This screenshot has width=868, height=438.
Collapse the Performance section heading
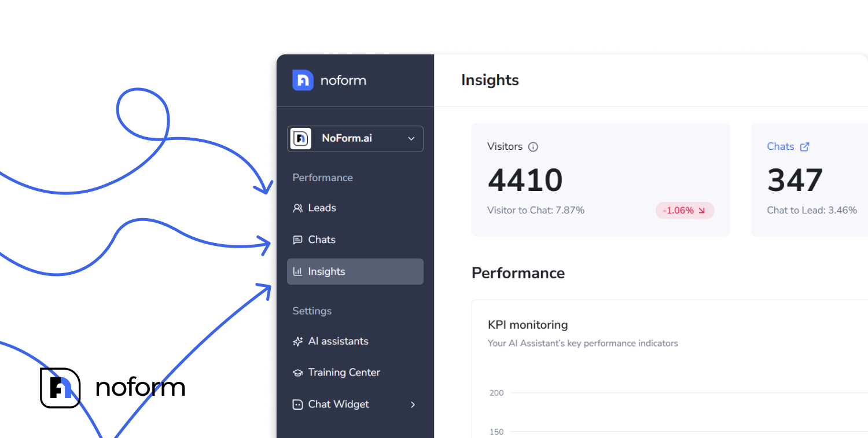(x=322, y=178)
